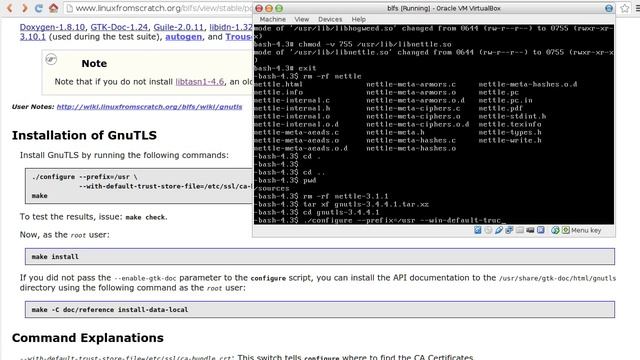This screenshot has height=360, width=640.
Task: Click inside the VirtualBox terminal screen
Action: point(433,124)
